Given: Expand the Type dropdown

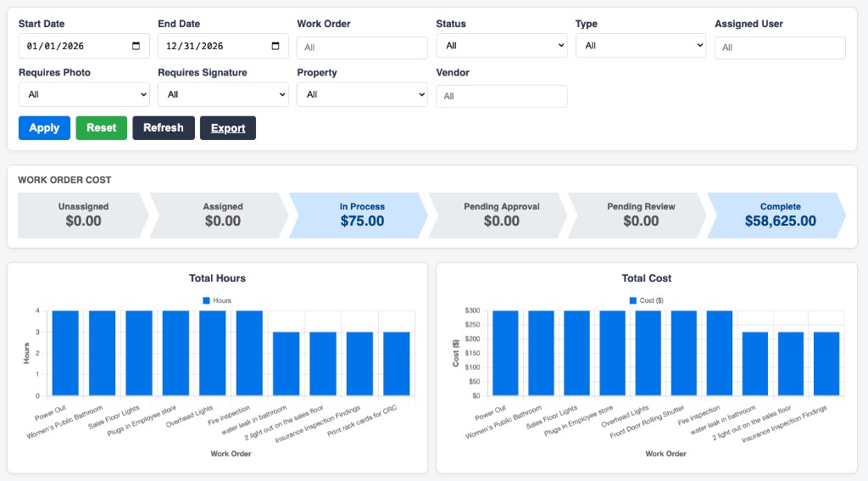Looking at the screenshot, I should click(641, 46).
